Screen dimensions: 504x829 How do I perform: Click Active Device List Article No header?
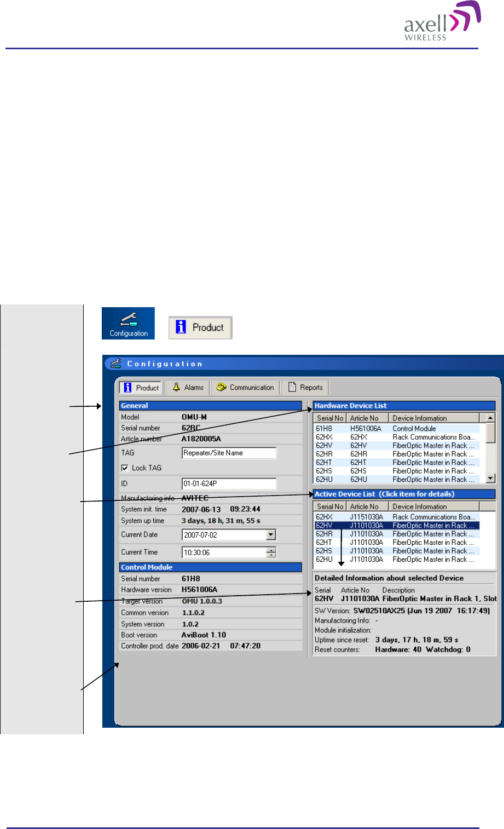tap(367, 506)
